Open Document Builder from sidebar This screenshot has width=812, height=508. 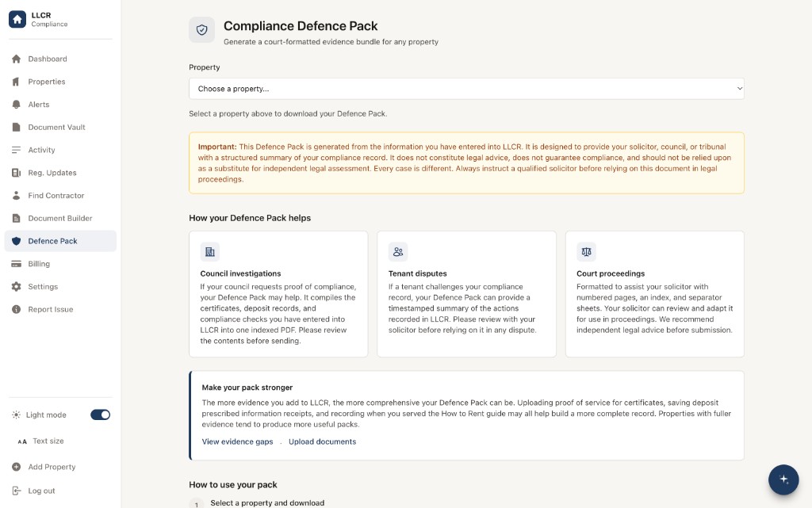60,218
